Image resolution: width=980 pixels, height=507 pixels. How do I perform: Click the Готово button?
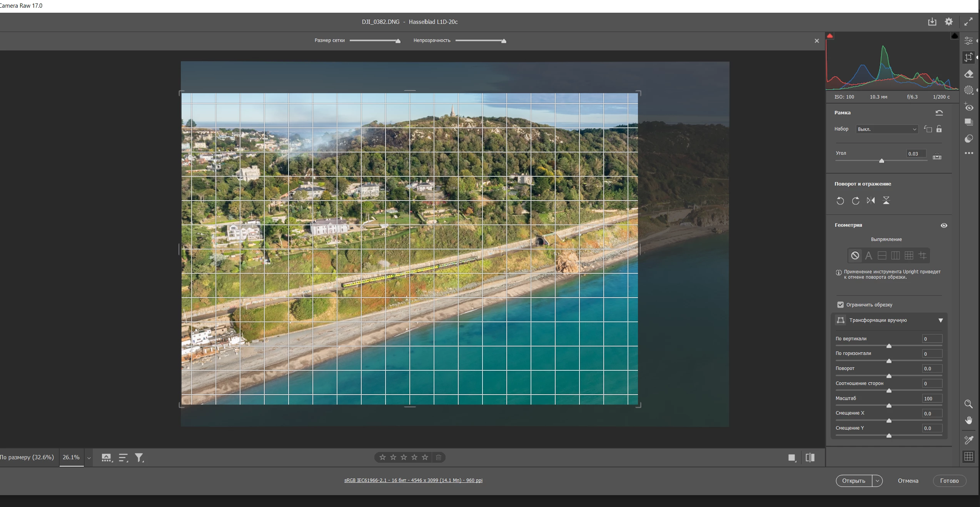[x=949, y=480]
